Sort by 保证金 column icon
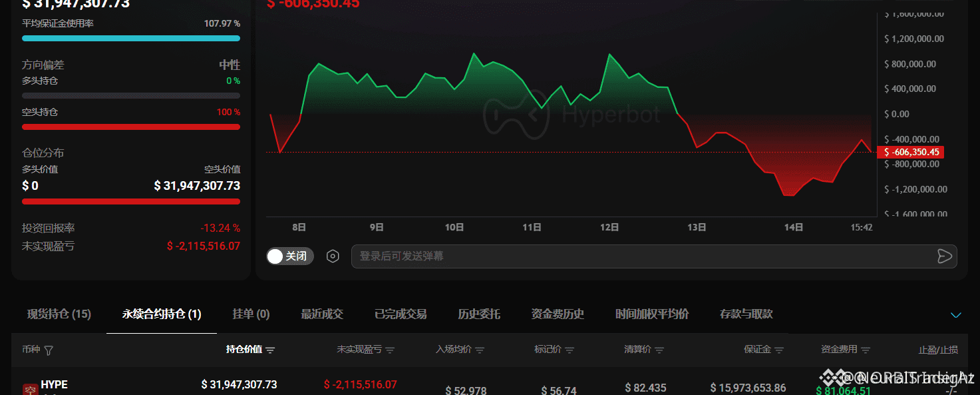980x395 pixels. [x=779, y=350]
